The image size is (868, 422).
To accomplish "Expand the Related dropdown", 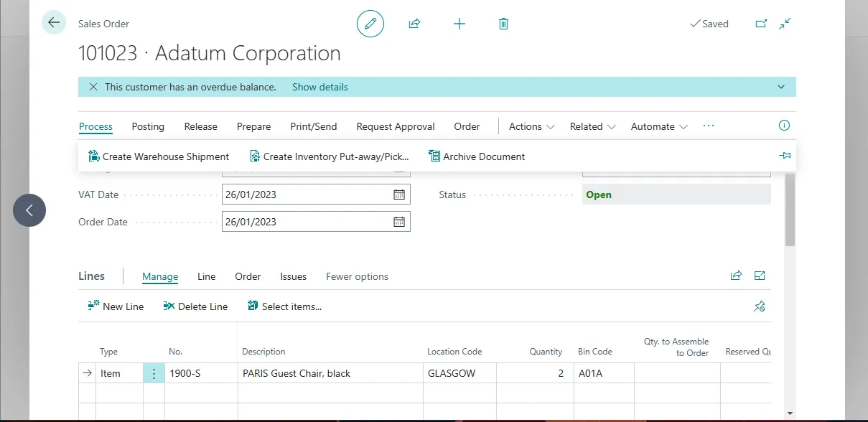I will coord(593,126).
